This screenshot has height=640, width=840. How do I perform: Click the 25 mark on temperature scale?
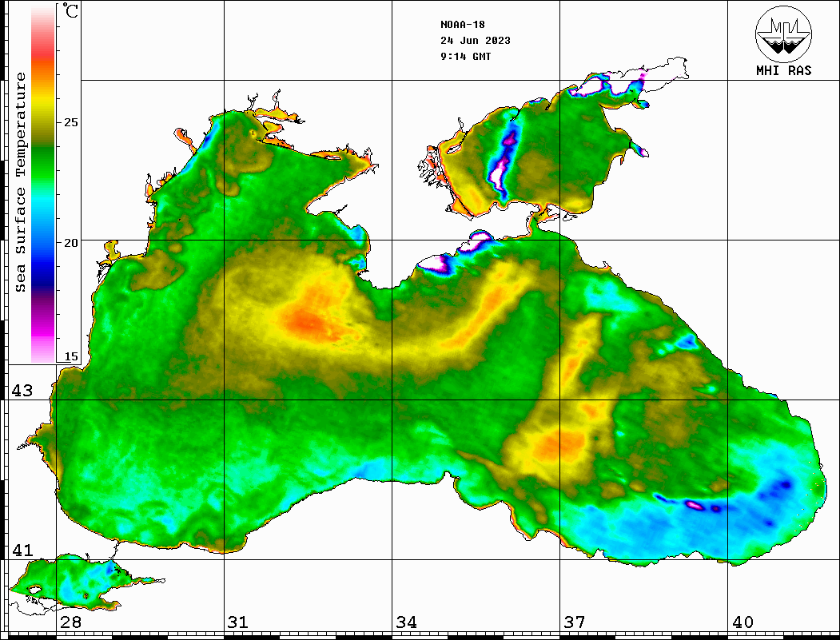[x=70, y=122]
